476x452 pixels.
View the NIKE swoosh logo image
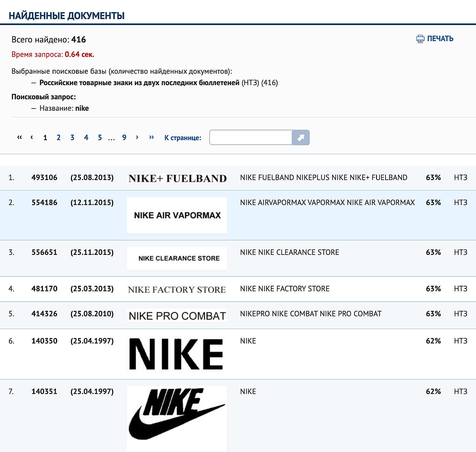click(x=177, y=419)
